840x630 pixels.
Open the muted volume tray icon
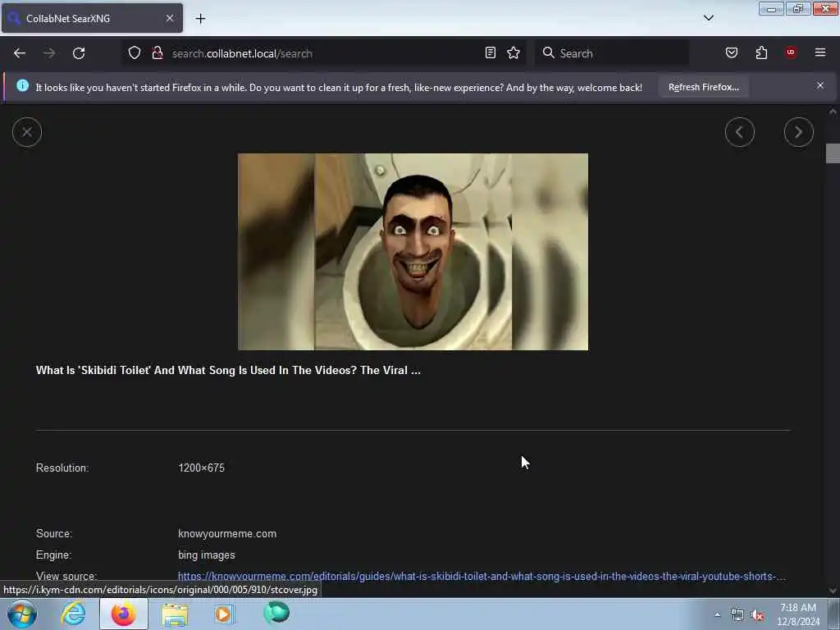(x=757, y=615)
